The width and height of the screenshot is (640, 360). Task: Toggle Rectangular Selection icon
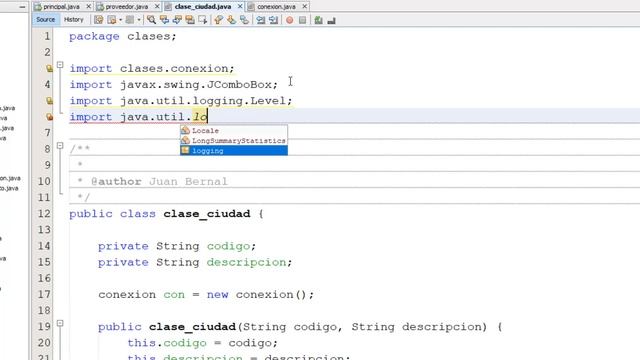pos(203,20)
